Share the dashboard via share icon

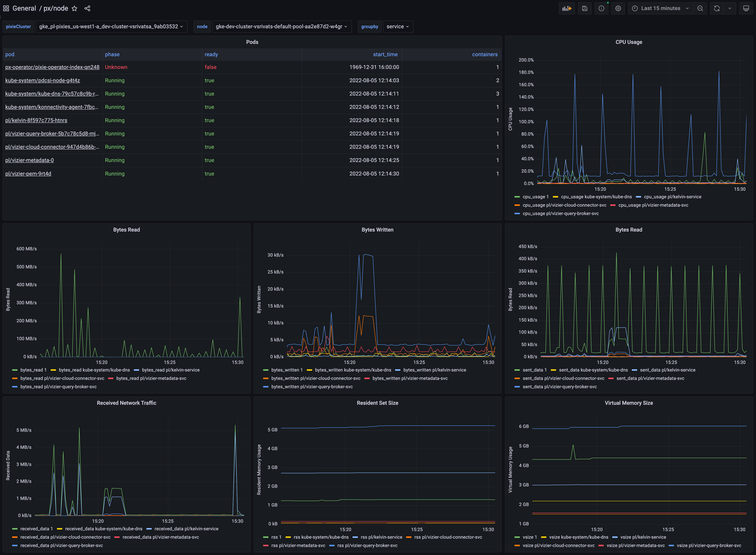coord(87,8)
